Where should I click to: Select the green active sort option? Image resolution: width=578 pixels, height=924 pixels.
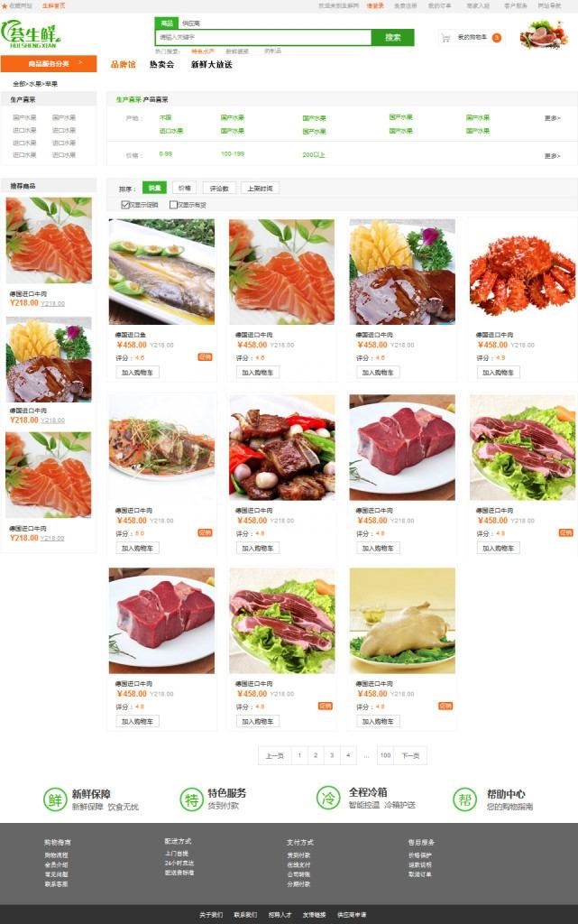pyautogui.click(x=155, y=188)
